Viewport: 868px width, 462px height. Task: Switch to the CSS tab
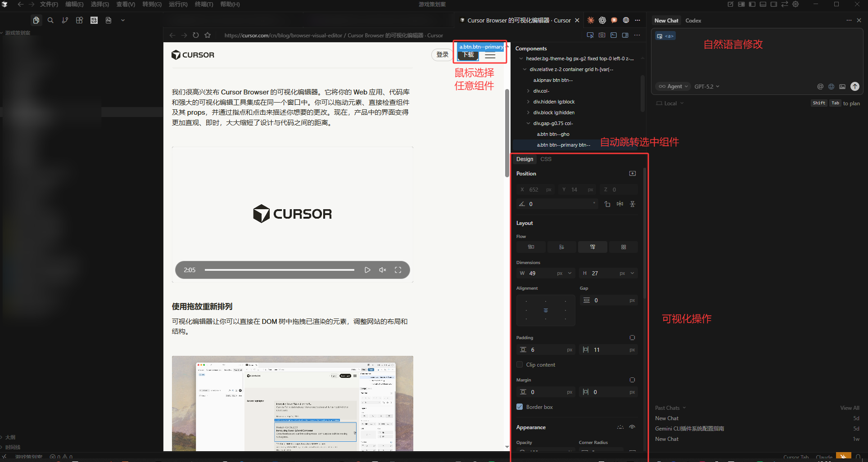pyautogui.click(x=546, y=159)
